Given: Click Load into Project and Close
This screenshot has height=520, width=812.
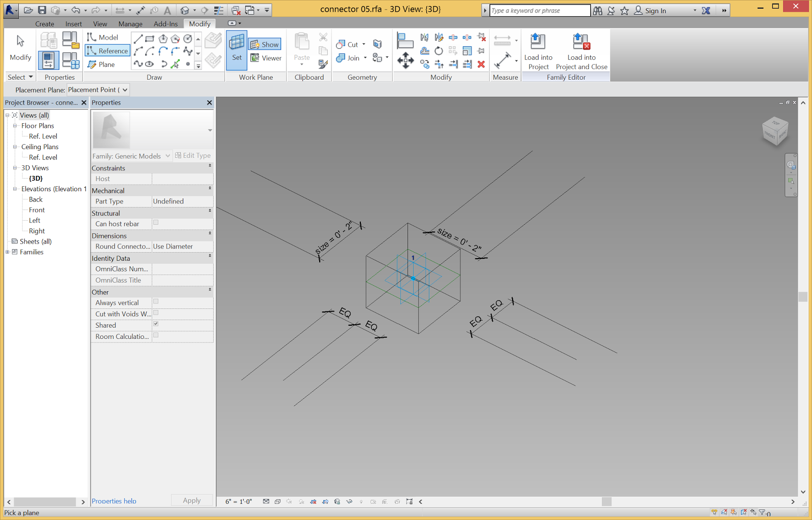Looking at the screenshot, I should coord(581,51).
